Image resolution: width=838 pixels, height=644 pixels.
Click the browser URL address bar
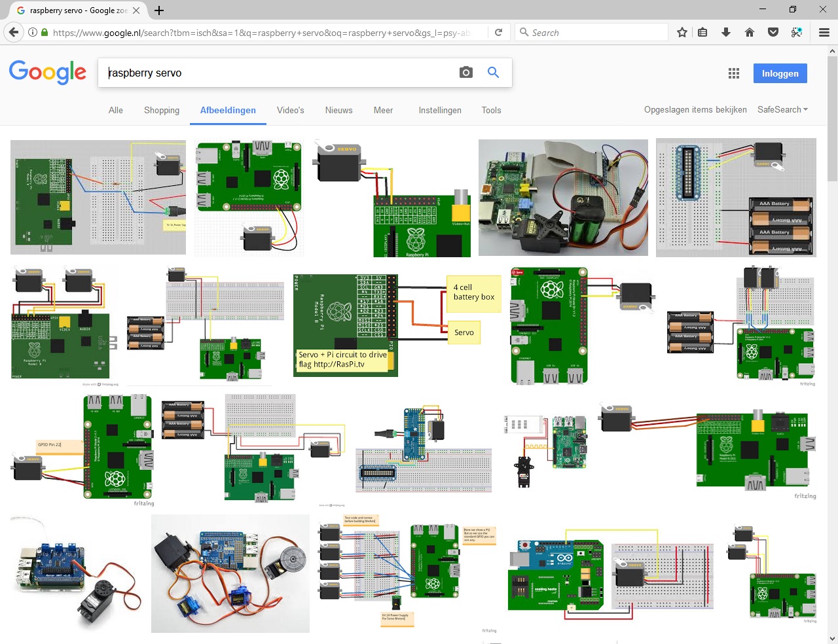click(x=262, y=32)
